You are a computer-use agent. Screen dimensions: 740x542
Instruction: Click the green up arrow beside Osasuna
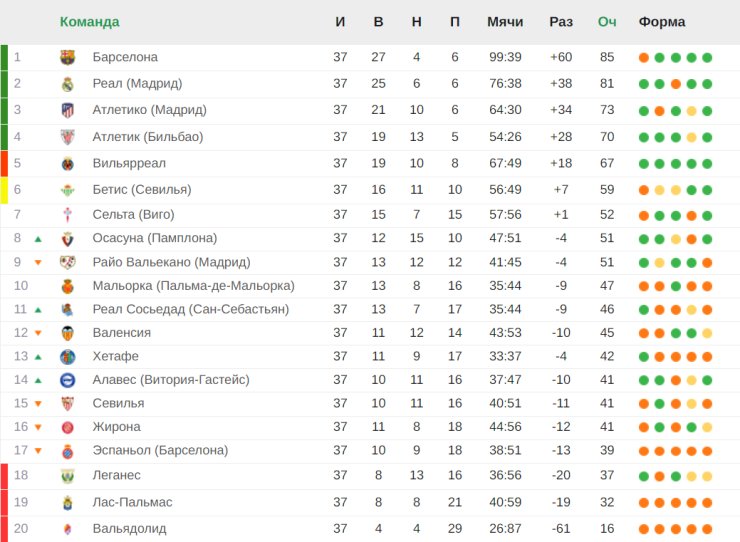(38, 239)
